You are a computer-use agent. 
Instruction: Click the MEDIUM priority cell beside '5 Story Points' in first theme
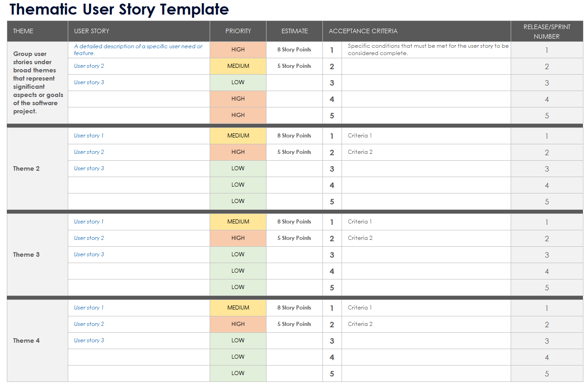238,66
